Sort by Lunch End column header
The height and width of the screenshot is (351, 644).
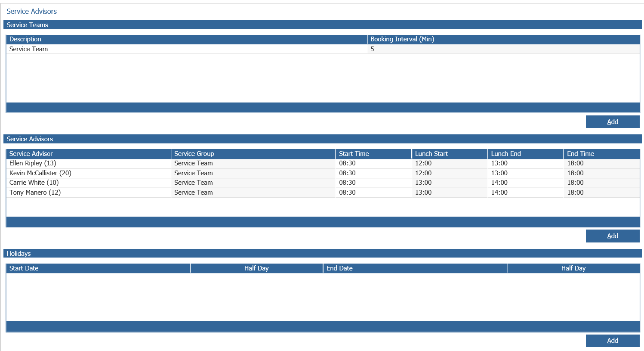526,154
